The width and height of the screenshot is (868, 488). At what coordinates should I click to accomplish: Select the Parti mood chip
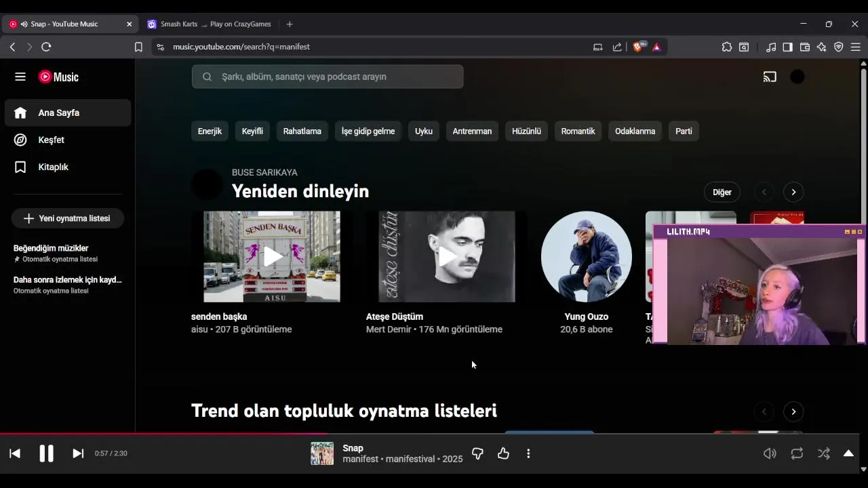[684, 131]
